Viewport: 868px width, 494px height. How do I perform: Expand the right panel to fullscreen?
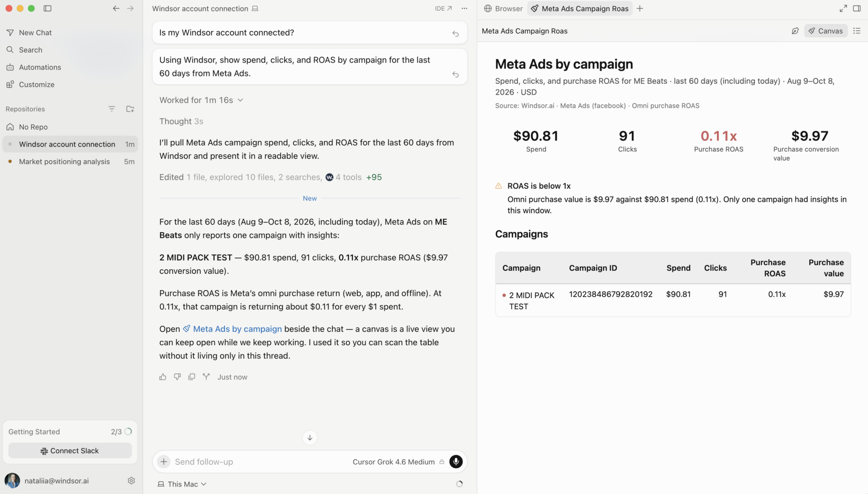[843, 8]
